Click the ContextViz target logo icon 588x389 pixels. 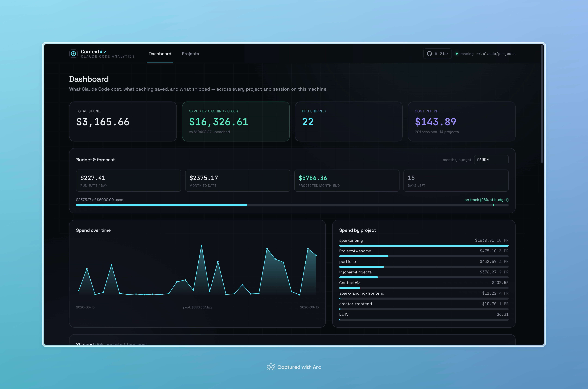coord(73,54)
